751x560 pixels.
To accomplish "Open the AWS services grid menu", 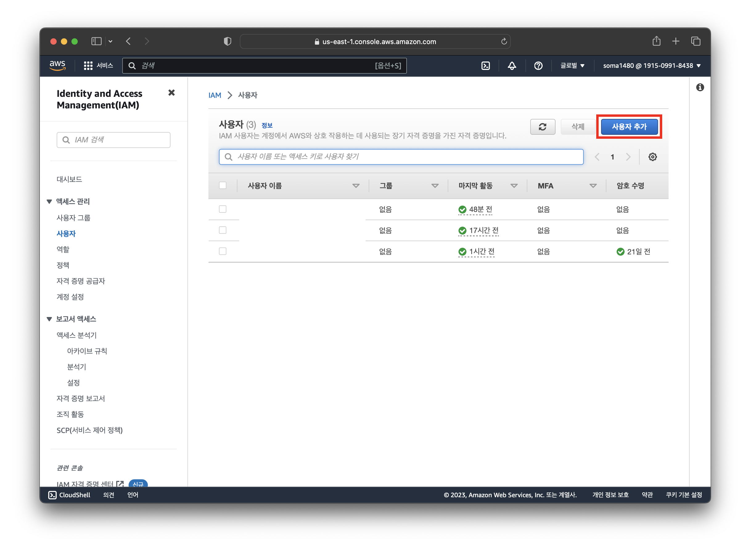I will (88, 65).
